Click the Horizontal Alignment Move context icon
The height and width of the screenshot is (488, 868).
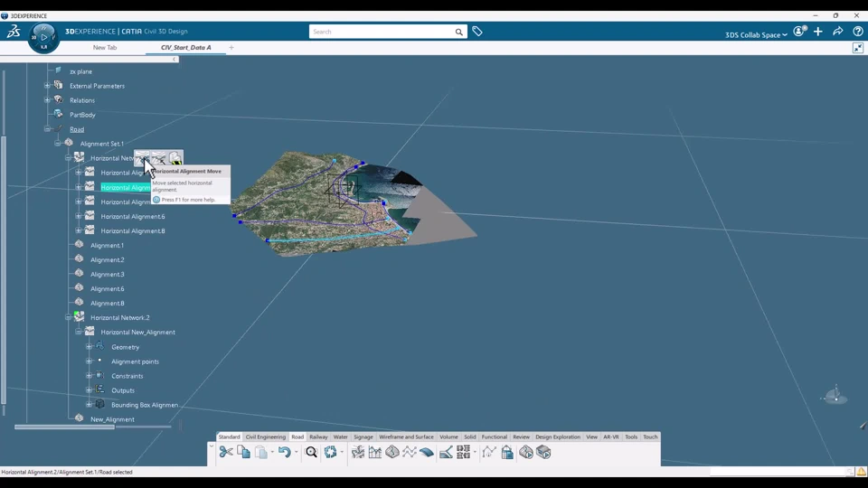coord(142,158)
